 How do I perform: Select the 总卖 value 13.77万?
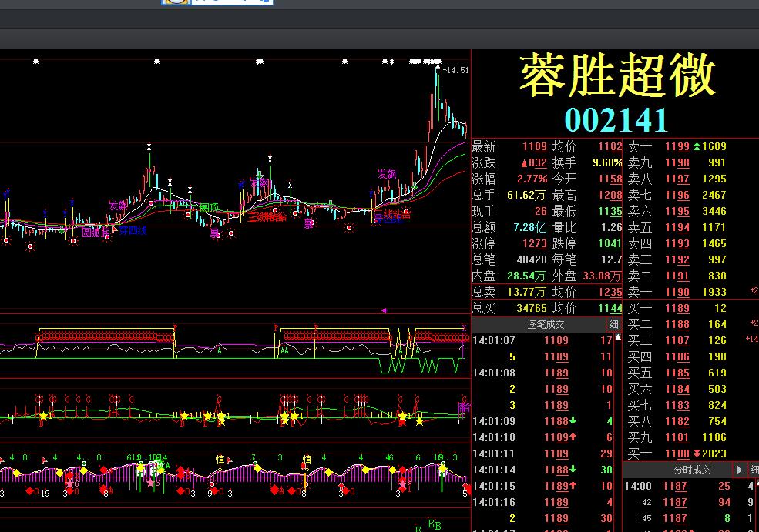(x=526, y=292)
